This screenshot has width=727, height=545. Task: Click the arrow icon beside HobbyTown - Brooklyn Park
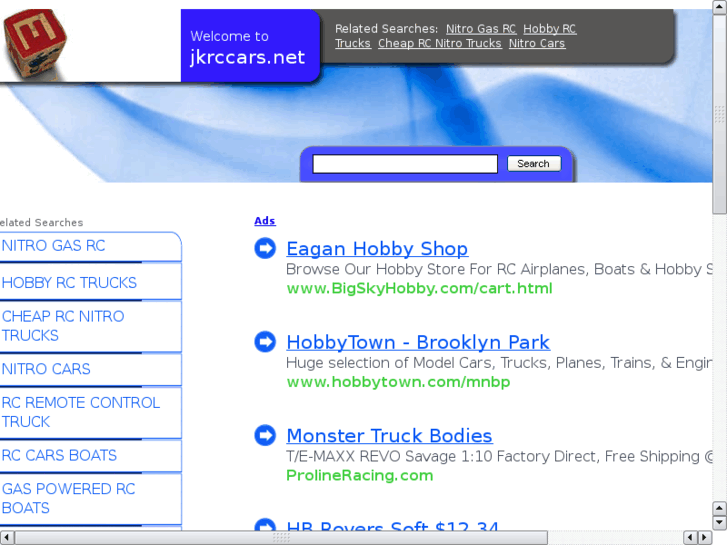click(265, 342)
